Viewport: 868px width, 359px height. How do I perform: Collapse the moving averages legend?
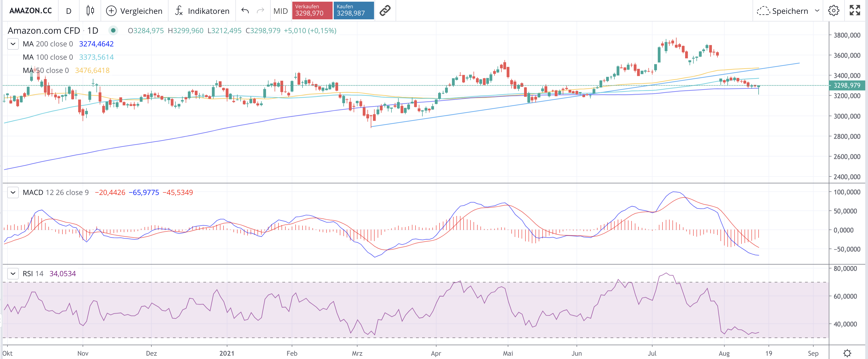(x=13, y=44)
